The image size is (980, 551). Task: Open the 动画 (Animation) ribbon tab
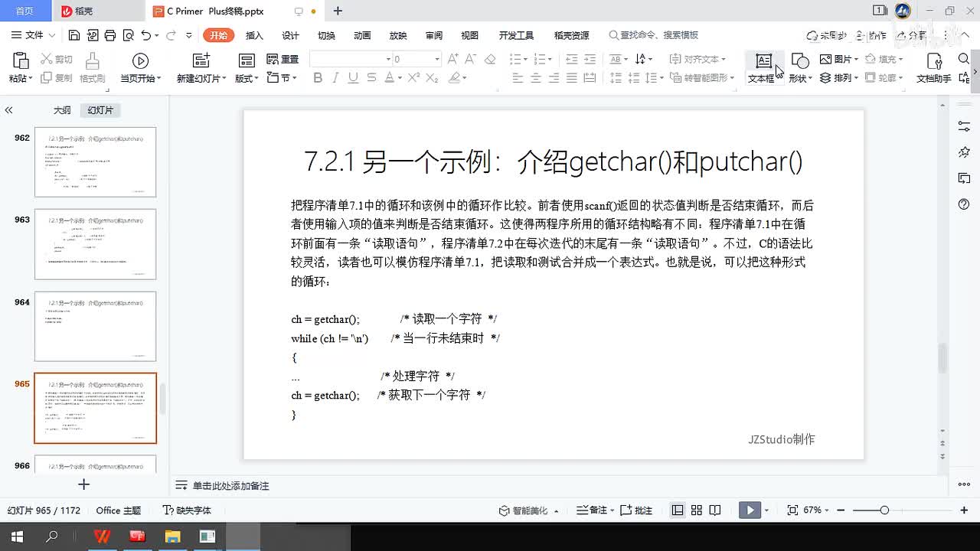pyautogui.click(x=362, y=35)
